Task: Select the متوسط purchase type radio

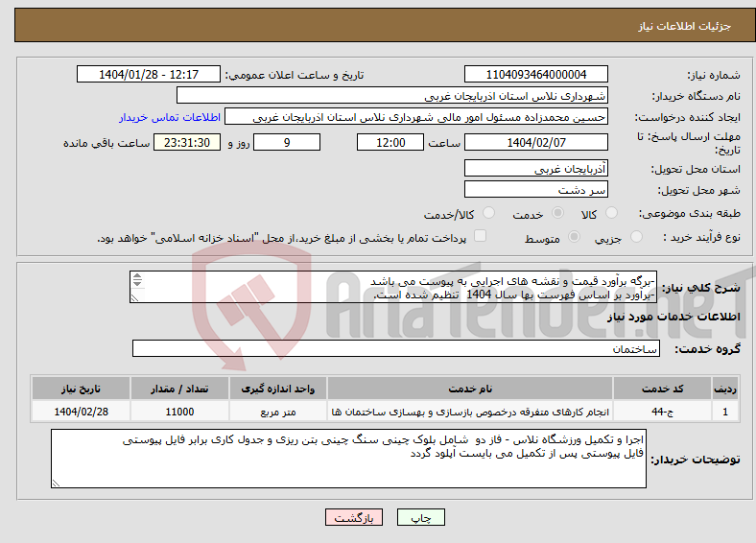Action: (574, 236)
